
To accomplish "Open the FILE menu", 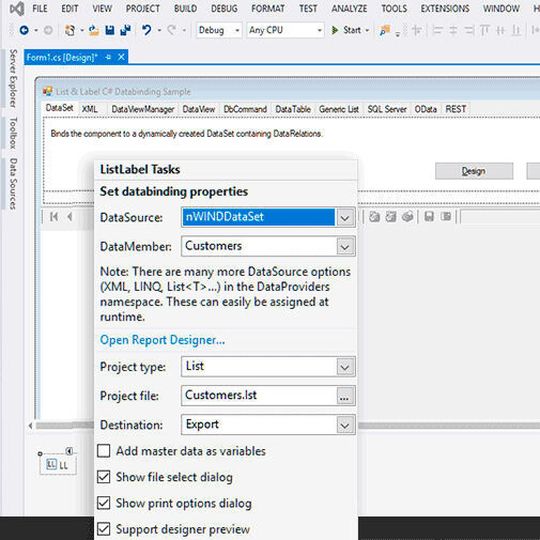I will click(x=40, y=8).
